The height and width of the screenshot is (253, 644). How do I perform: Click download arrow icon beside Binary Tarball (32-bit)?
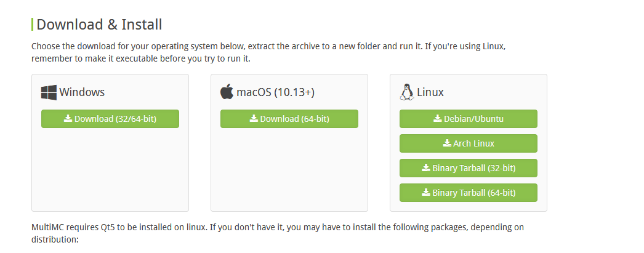coord(426,168)
